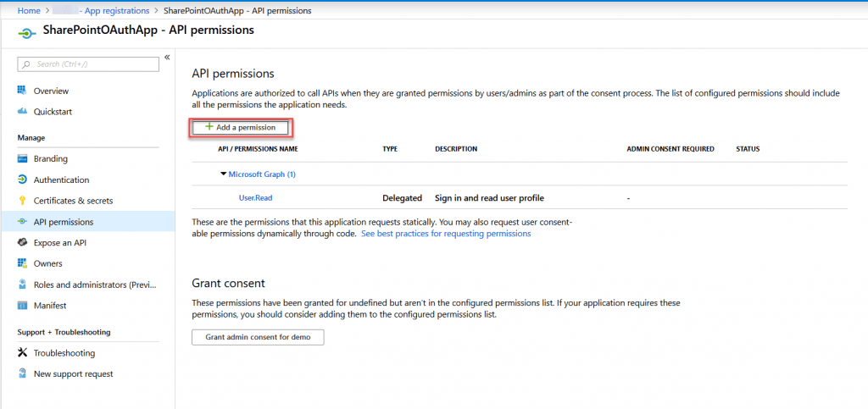Viewport: 868px width, 409px height.
Task: Focus the Search (Ctrl+/) field
Action: (88, 64)
